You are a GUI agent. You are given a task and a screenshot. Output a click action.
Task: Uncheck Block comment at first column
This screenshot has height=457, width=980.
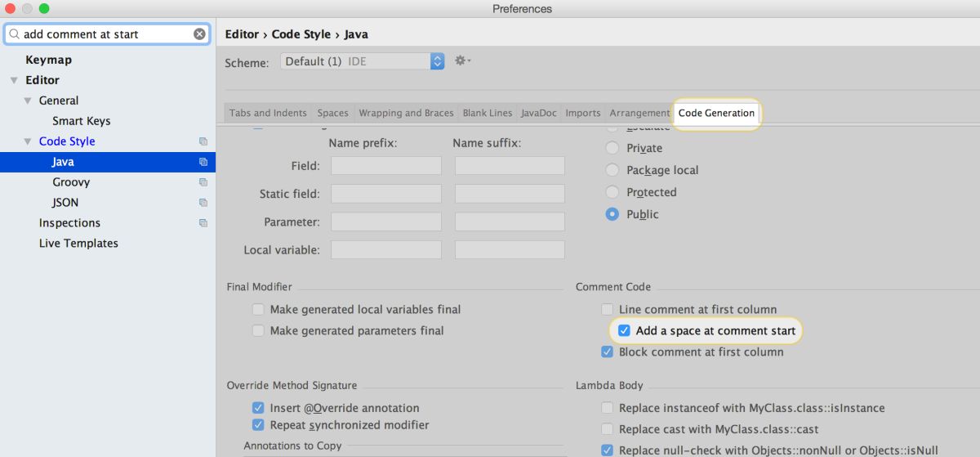(607, 352)
